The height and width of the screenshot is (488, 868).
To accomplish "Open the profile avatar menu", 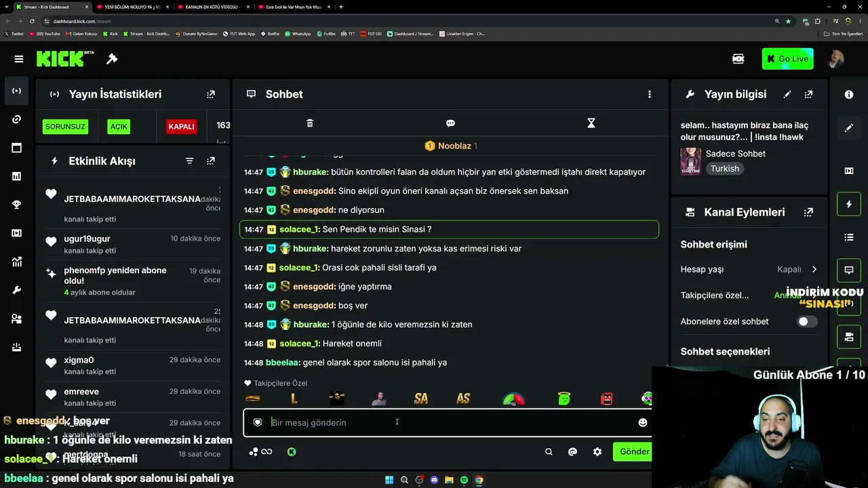I will (x=835, y=59).
